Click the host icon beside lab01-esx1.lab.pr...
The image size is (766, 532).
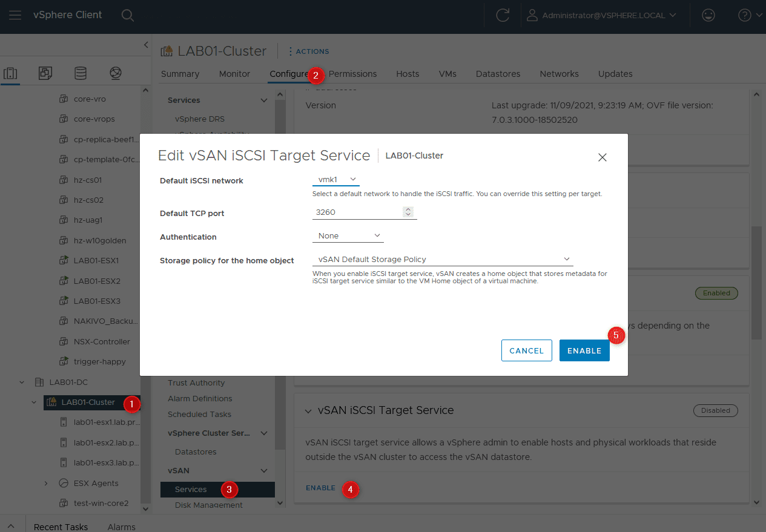[63, 422]
